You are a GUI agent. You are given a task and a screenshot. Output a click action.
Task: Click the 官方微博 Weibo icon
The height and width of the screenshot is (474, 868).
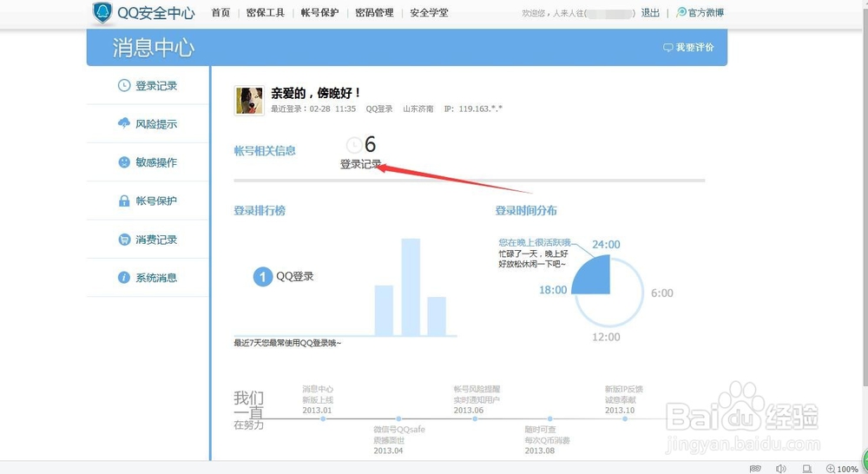pos(681,12)
